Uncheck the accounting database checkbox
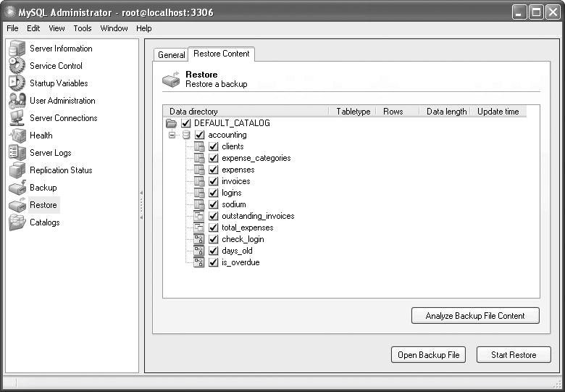The width and height of the screenshot is (565, 392). coord(200,135)
